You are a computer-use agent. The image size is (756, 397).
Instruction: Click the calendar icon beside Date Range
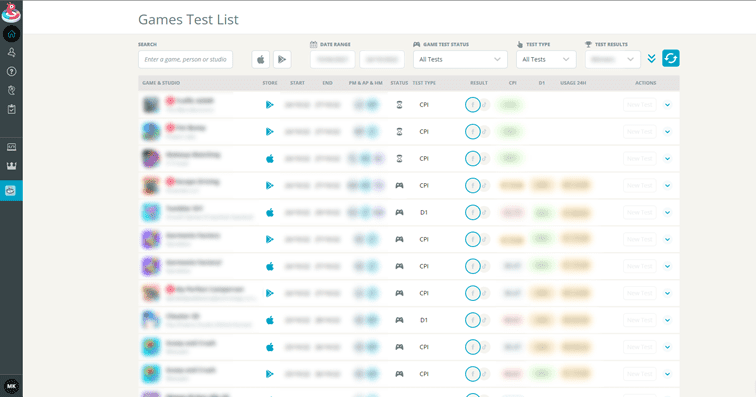click(x=313, y=44)
